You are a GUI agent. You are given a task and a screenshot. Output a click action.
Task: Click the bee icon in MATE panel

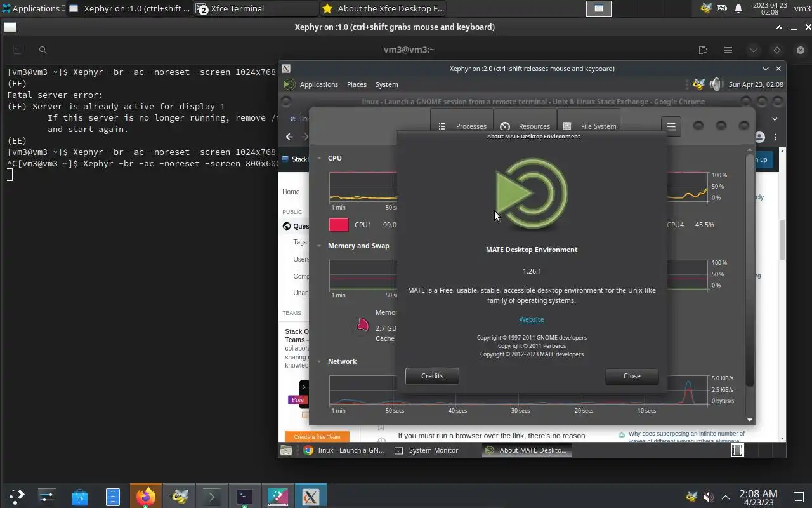(698, 84)
